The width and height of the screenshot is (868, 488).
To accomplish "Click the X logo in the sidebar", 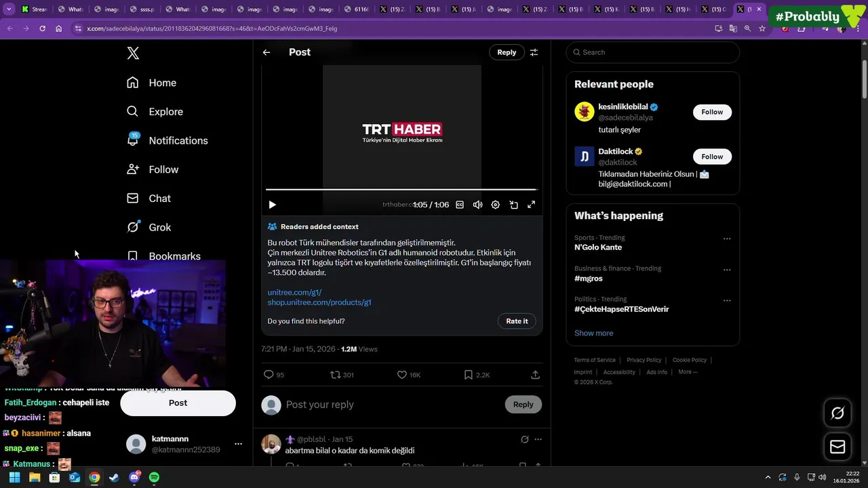I will 133,54.
